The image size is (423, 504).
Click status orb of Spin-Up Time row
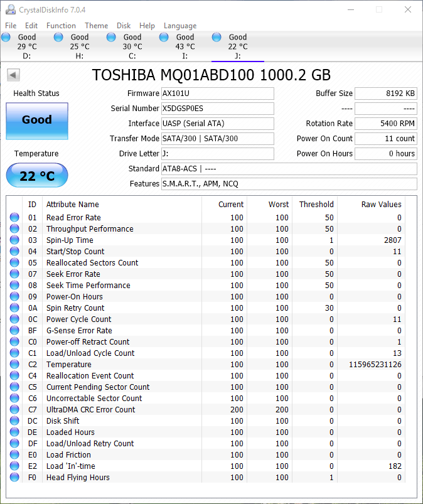point(14,240)
